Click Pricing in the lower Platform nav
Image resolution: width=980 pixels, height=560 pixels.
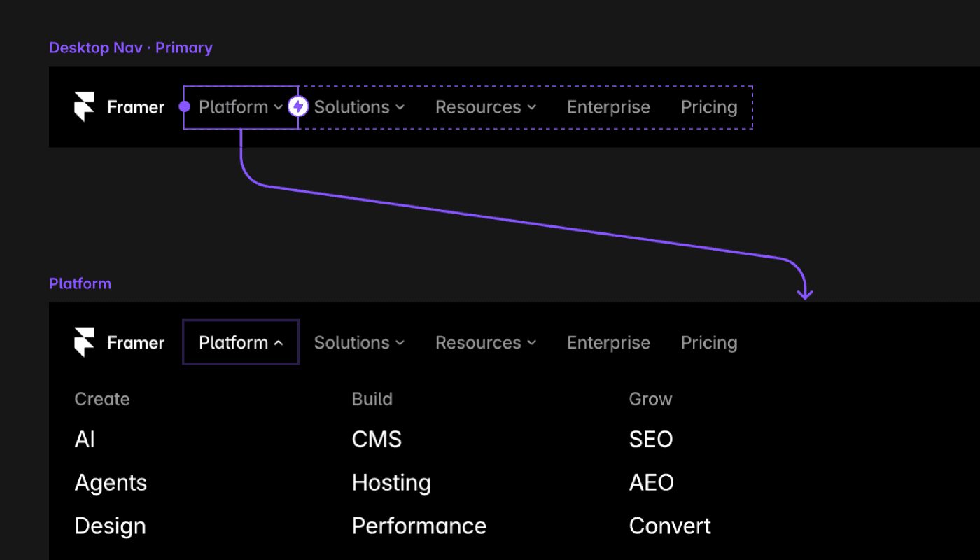coord(709,343)
